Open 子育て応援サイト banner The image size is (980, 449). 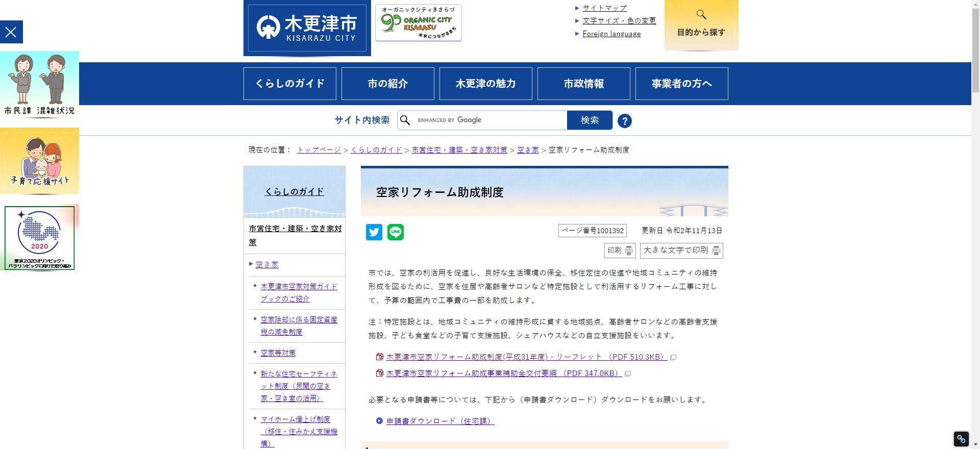[39, 161]
